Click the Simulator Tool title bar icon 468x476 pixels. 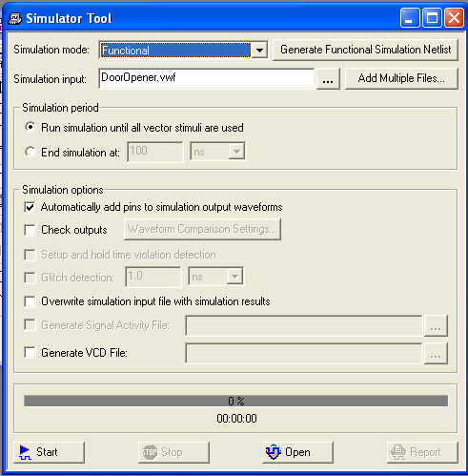click(x=14, y=18)
